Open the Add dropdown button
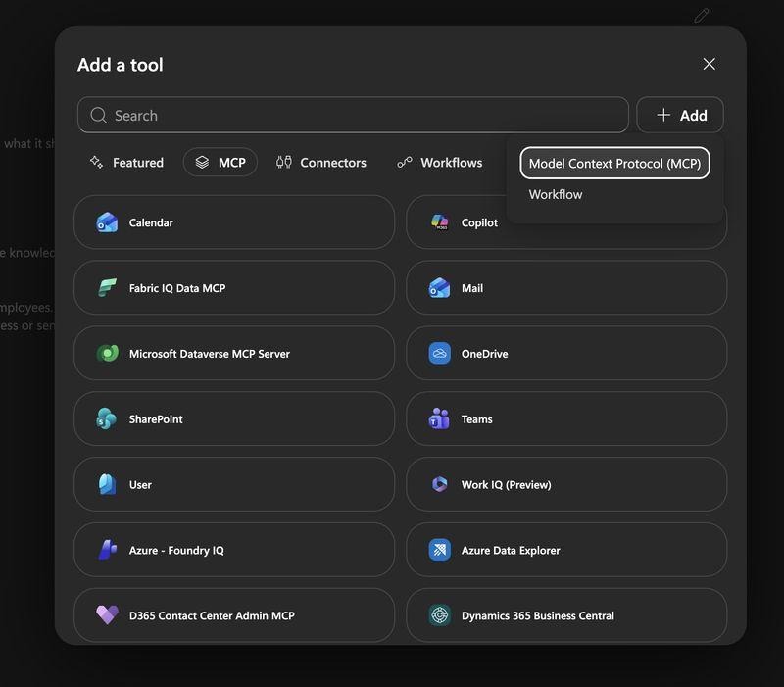Viewport: 784px width, 687px height. (x=680, y=115)
